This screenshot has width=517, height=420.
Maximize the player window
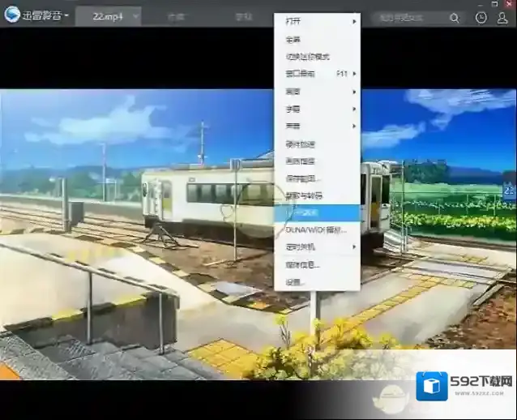495,4
